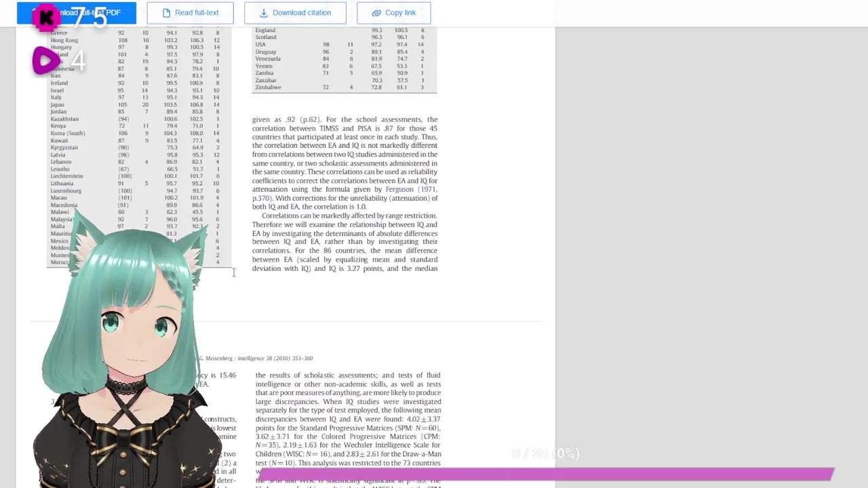
Task: Click the Hungary row in the table
Action: click(135, 47)
